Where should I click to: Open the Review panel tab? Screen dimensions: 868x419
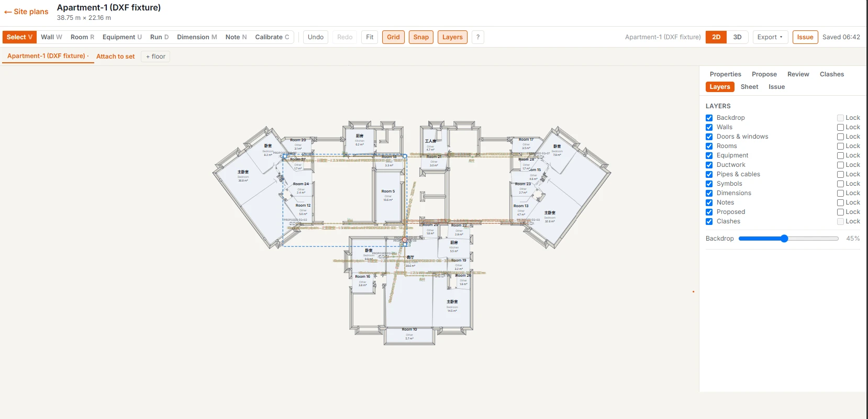point(798,74)
